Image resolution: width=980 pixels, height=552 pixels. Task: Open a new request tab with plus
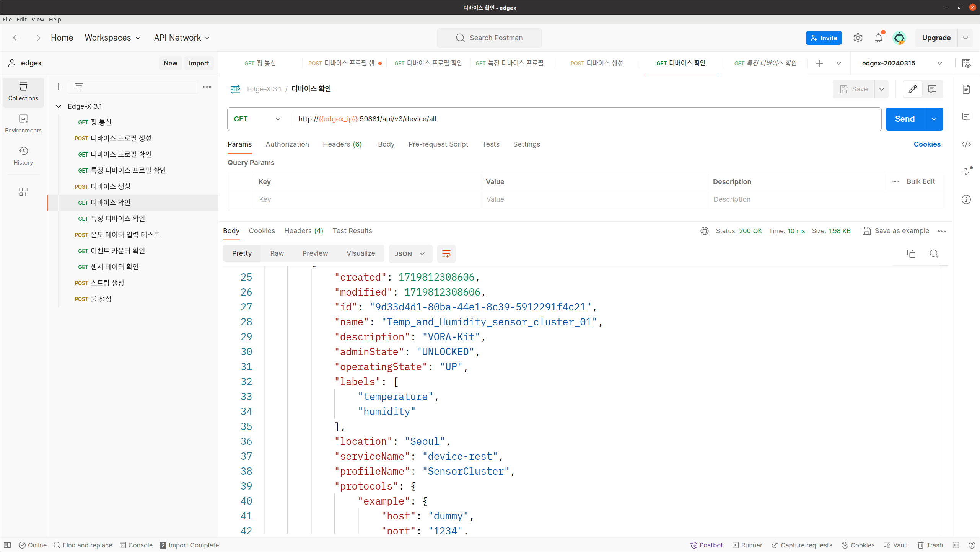819,63
